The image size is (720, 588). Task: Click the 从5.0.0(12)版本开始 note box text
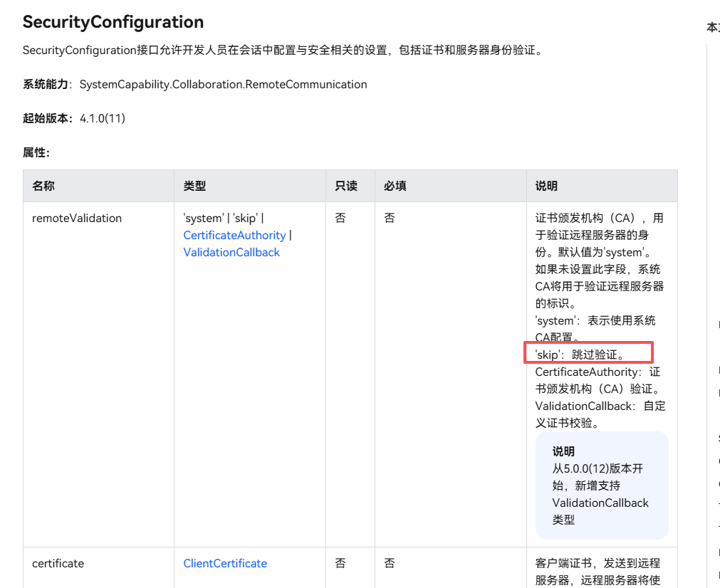click(600, 494)
